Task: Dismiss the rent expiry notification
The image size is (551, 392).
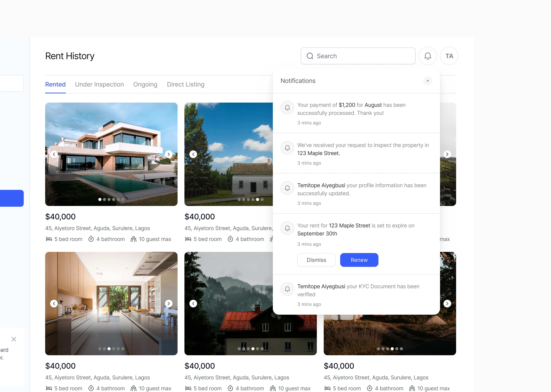Action: (x=316, y=260)
